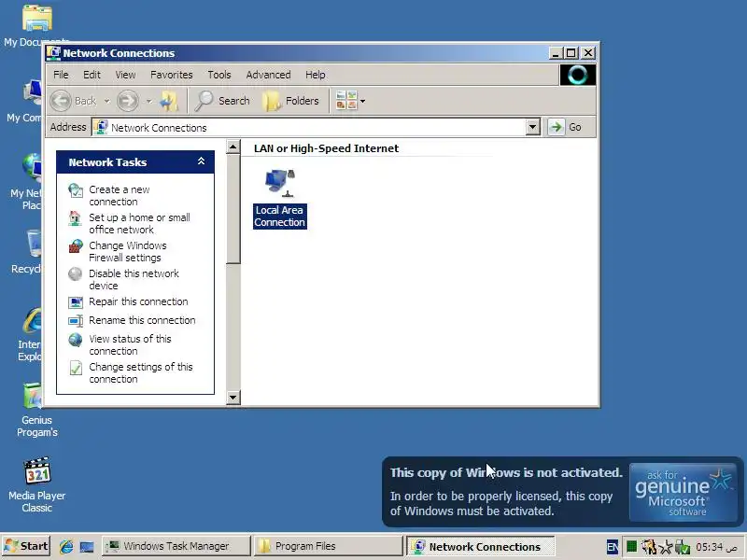The image size is (747, 560).
Task: Click the task pane scroll down arrow
Action: (233, 398)
